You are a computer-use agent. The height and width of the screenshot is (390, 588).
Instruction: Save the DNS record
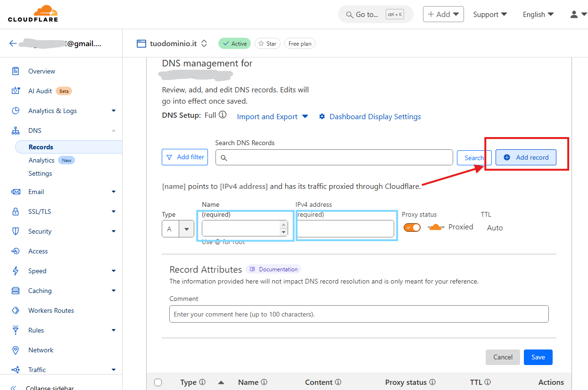coord(538,357)
